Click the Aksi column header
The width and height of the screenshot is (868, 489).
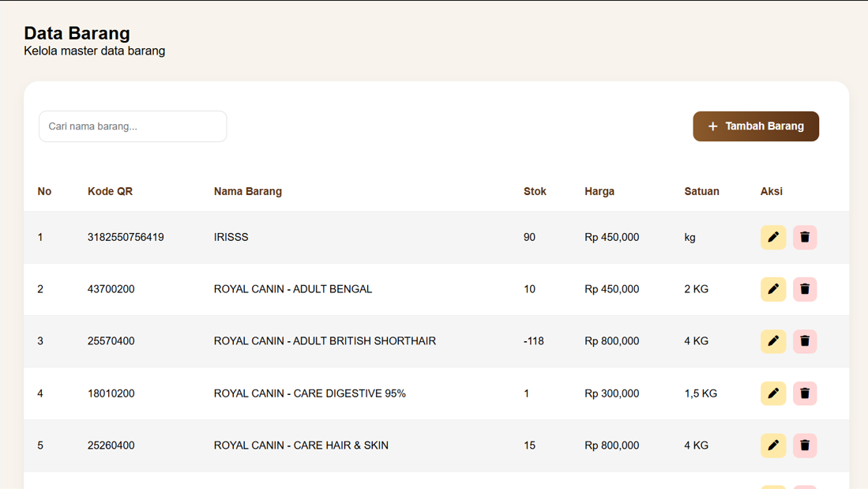click(771, 192)
